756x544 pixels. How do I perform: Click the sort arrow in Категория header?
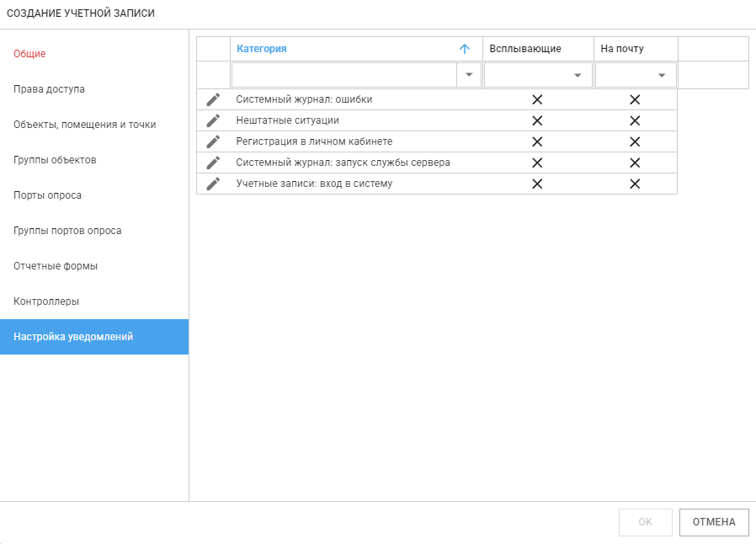[x=465, y=49]
